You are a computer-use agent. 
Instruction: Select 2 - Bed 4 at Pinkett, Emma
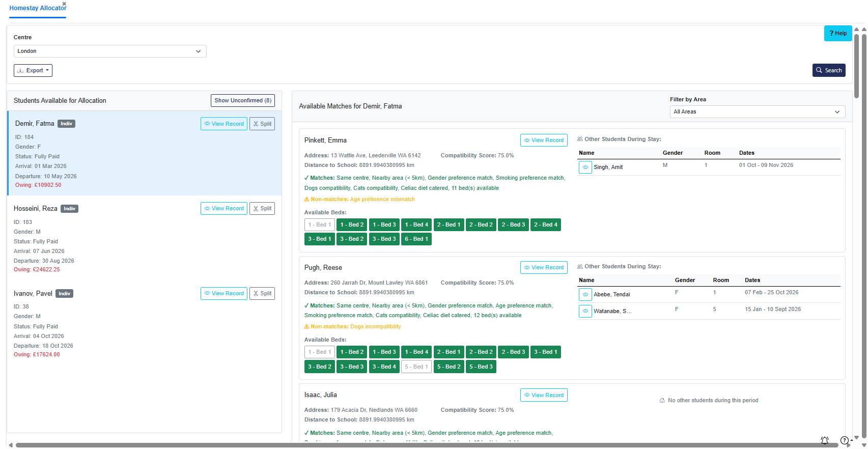point(546,225)
